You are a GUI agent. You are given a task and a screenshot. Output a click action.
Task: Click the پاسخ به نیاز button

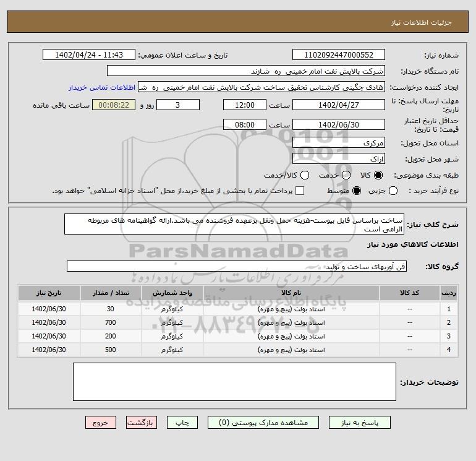tap(360, 423)
